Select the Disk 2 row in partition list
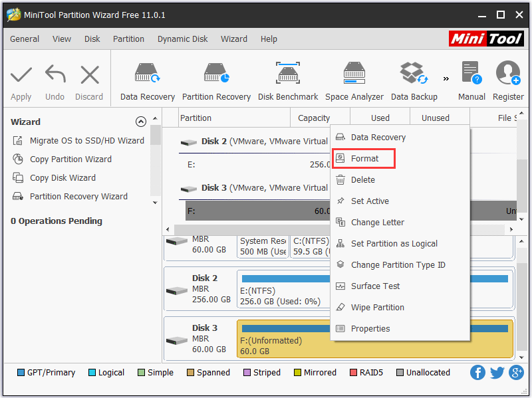532x398 pixels. coord(255,142)
